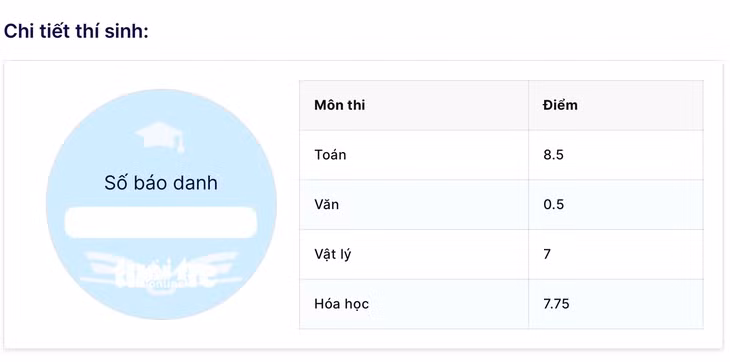Click the 'Môn thi' column header
The width and height of the screenshot is (730, 362).
click(x=339, y=105)
